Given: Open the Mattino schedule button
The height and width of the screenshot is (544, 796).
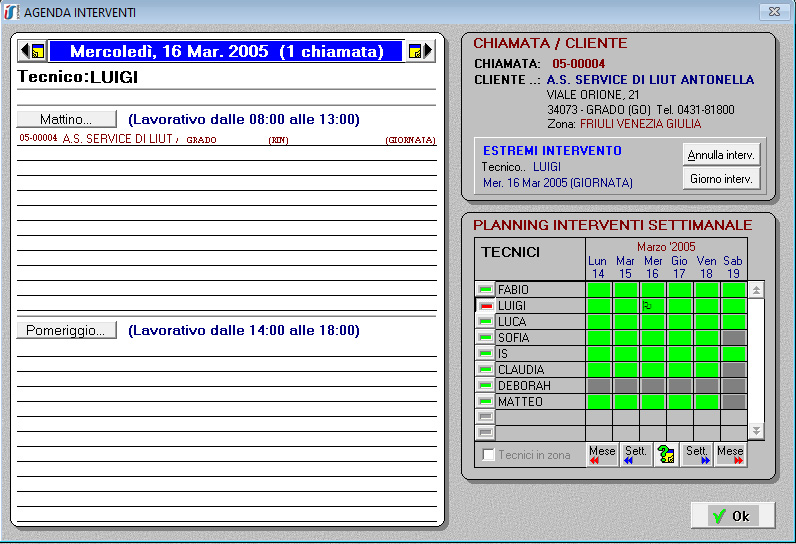Looking at the screenshot, I should 66,119.
